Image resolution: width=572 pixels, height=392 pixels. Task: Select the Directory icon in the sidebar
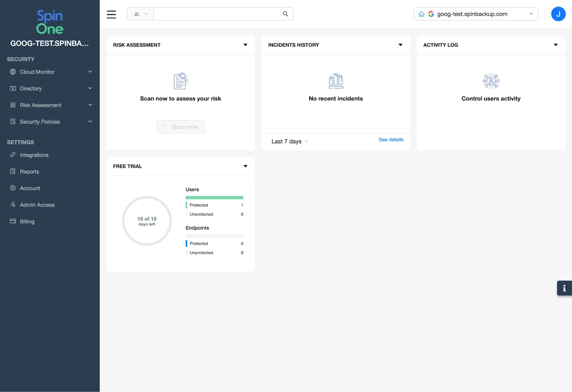pos(13,88)
